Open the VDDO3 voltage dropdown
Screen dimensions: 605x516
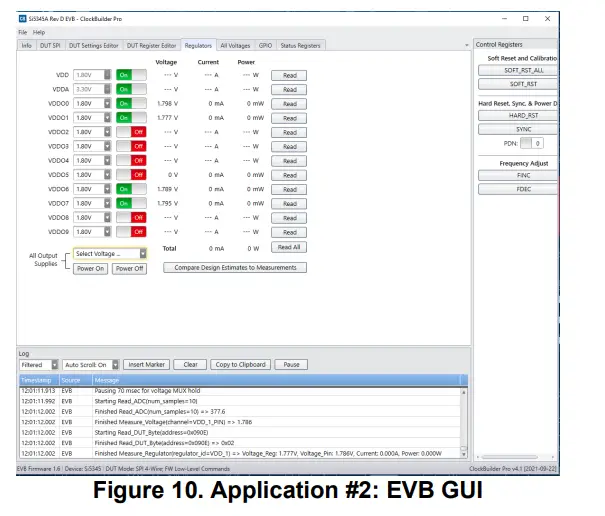tap(92, 146)
